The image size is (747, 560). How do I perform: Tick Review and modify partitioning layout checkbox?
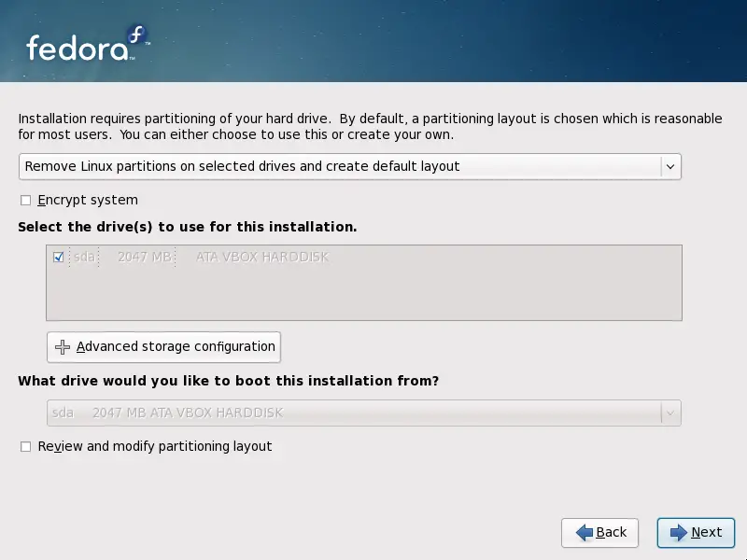click(26, 447)
